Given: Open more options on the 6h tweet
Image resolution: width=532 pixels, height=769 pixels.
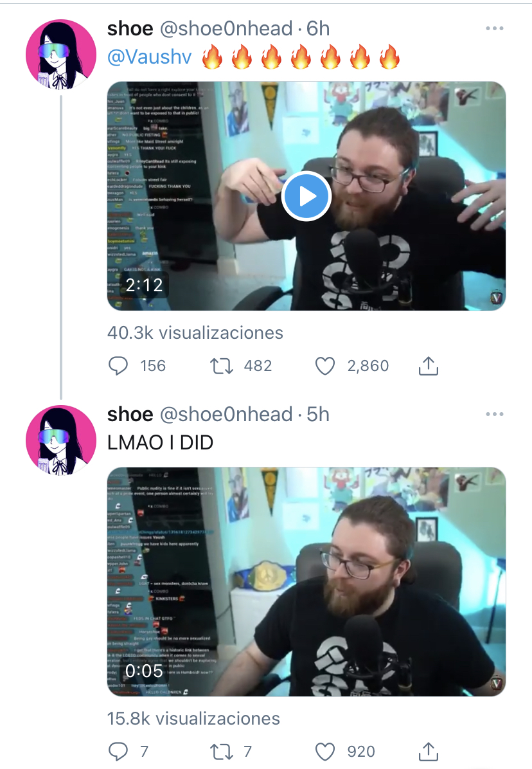Looking at the screenshot, I should [494, 28].
